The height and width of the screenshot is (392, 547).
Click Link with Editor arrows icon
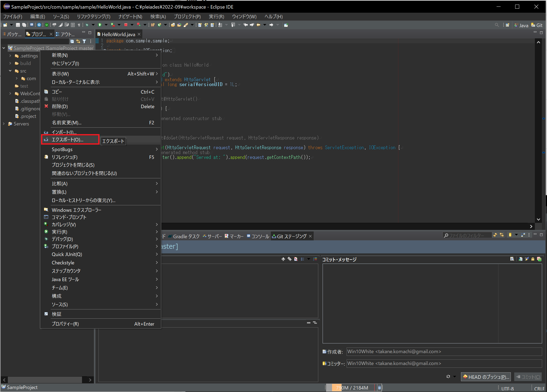[x=78, y=41]
